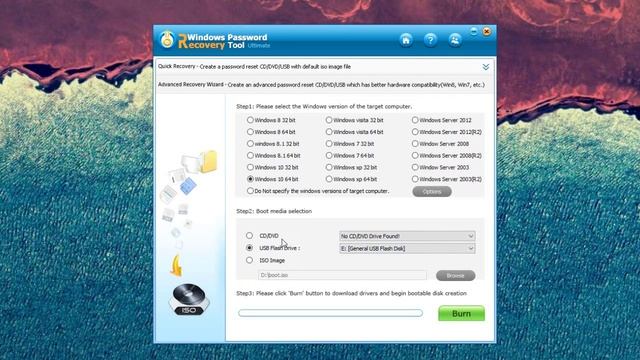Choose Windows Server 2008(R2) radio button

click(x=415, y=156)
